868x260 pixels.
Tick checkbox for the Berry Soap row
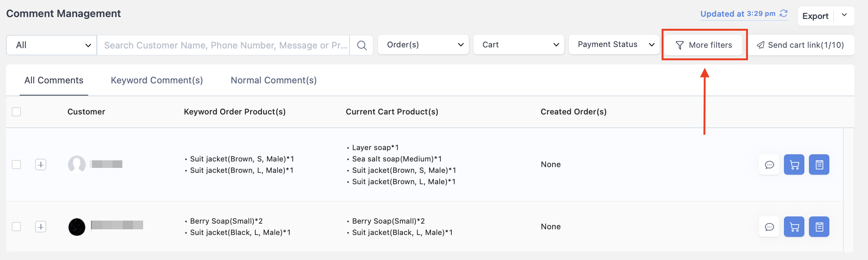pos(16,227)
